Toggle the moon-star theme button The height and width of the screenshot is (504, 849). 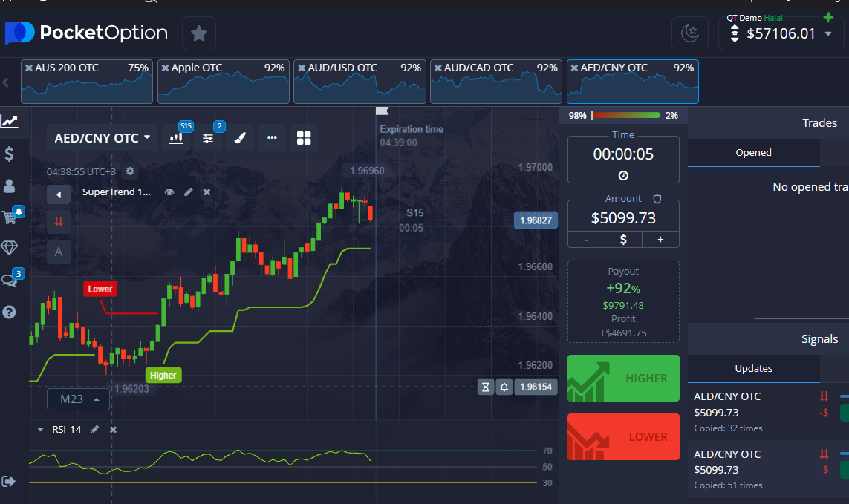coord(690,33)
